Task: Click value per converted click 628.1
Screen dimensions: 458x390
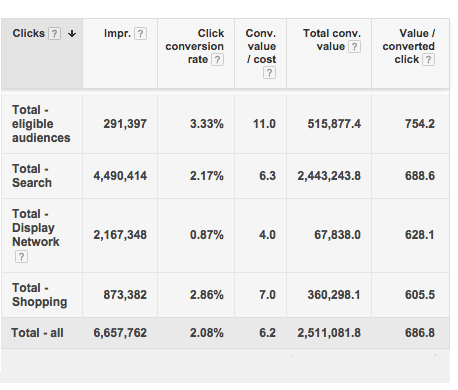Action: (x=420, y=235)
